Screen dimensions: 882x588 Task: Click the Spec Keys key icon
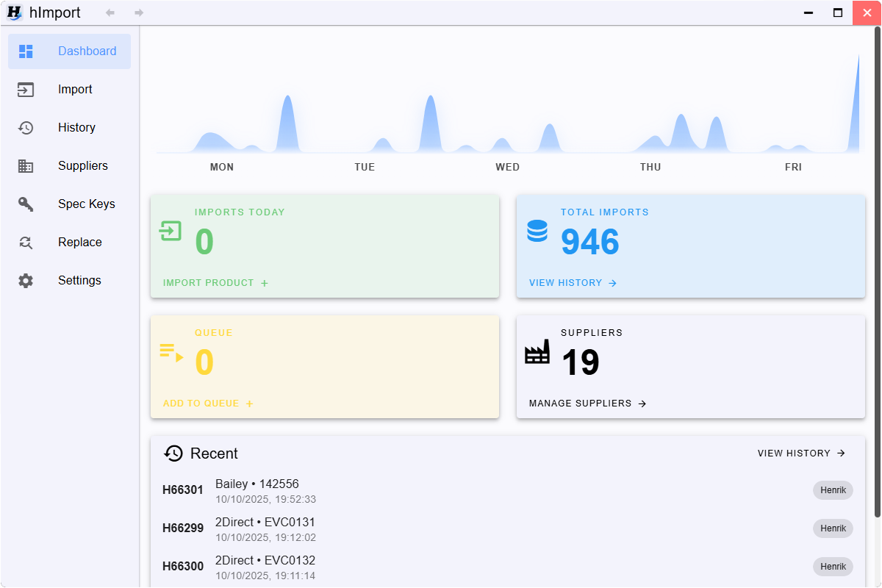[26, 204]
